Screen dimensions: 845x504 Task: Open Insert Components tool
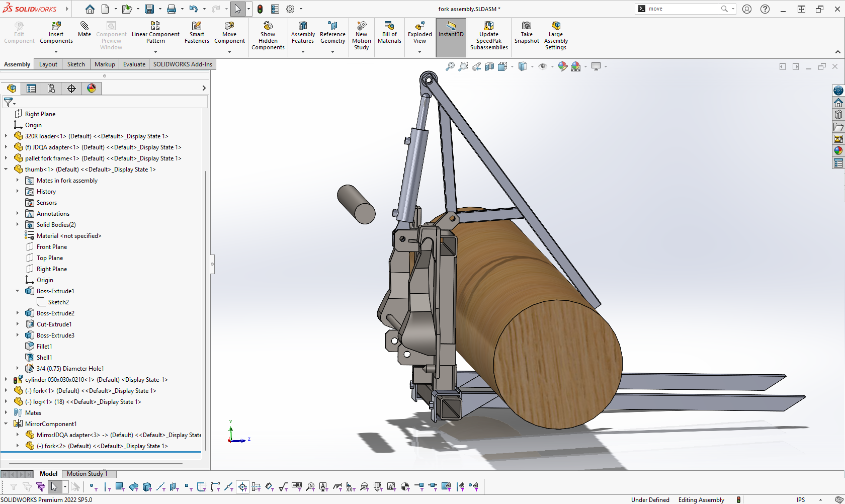point(56,26)
